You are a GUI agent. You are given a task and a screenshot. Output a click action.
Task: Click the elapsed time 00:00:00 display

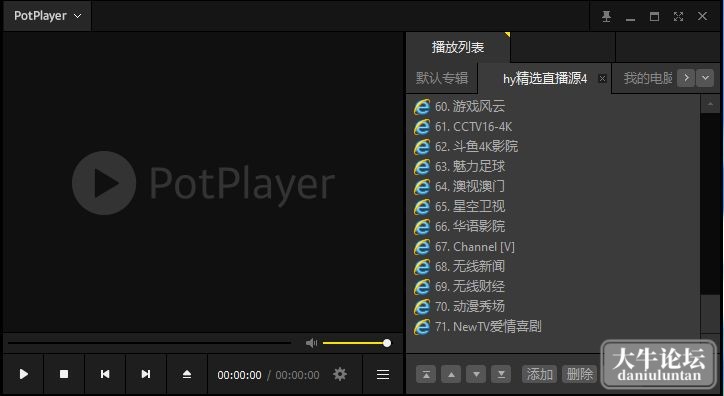pos(239,375)
